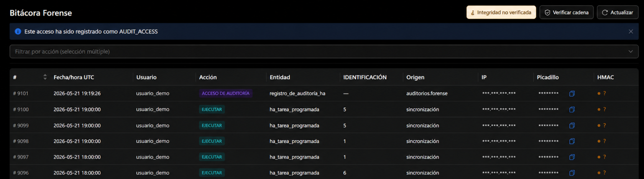Copy hash of row #9099
Image resolution: width=644 pixels, height=179 pixels.
[572, 126]
